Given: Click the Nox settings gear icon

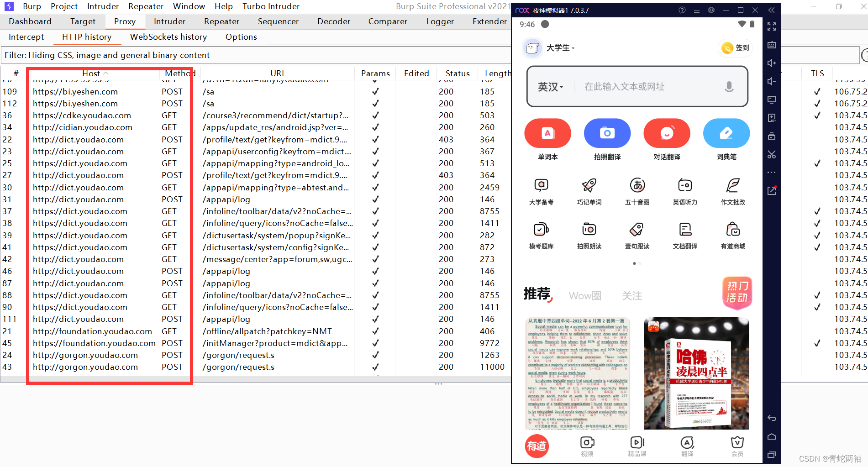Looking at the screenshot, I should (x=711, y=10).
